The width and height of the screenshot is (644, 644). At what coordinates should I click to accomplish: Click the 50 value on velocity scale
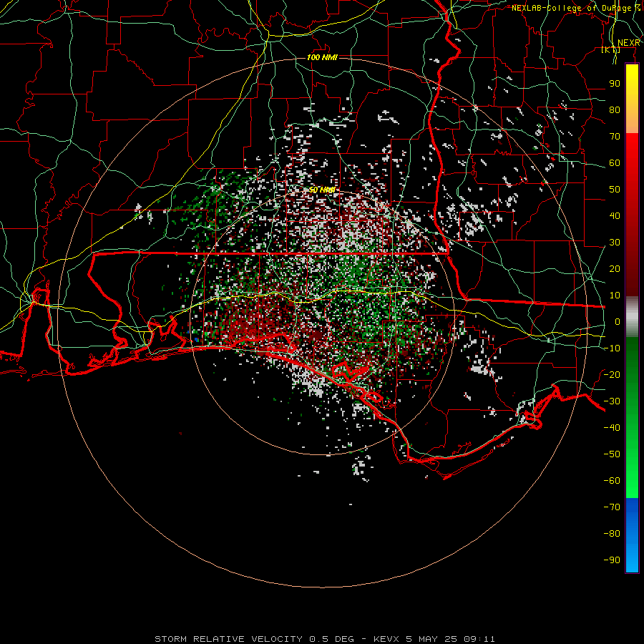pos(615,190)
